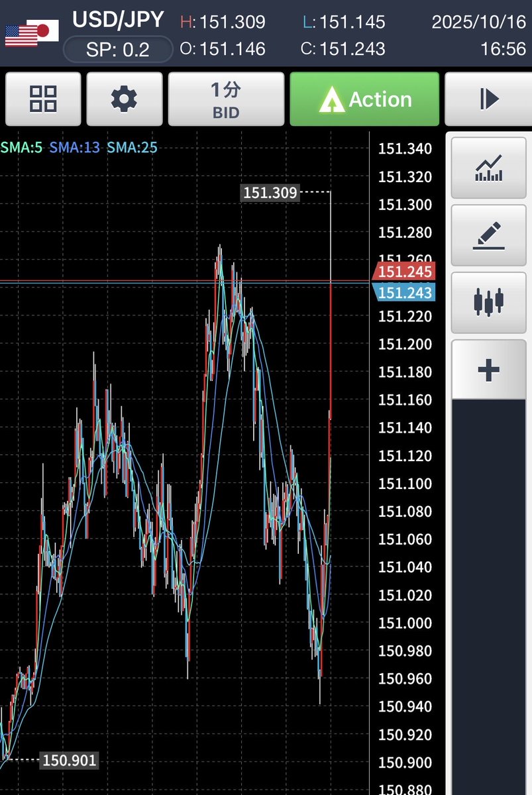532x795 pixels.
Task: Add an item with the plus button
Action: [489, 370]
